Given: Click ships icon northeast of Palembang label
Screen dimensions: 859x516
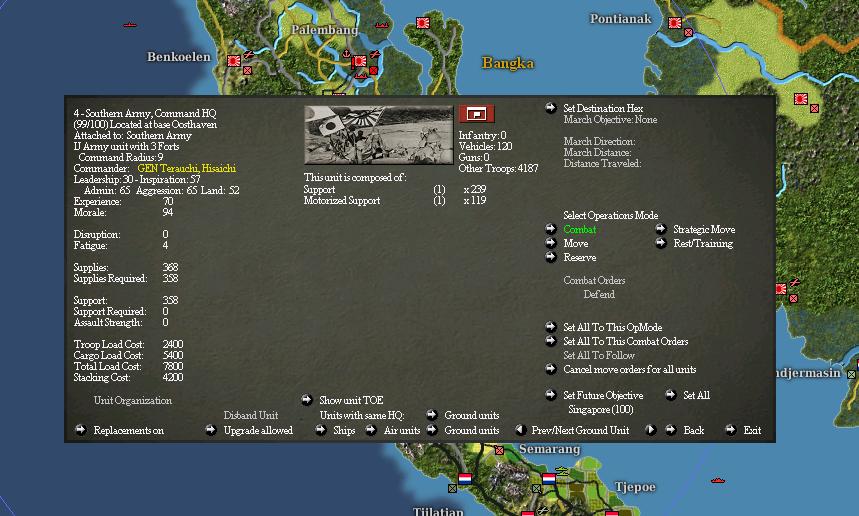Looking at the screenshot, I should coord(381,25).
